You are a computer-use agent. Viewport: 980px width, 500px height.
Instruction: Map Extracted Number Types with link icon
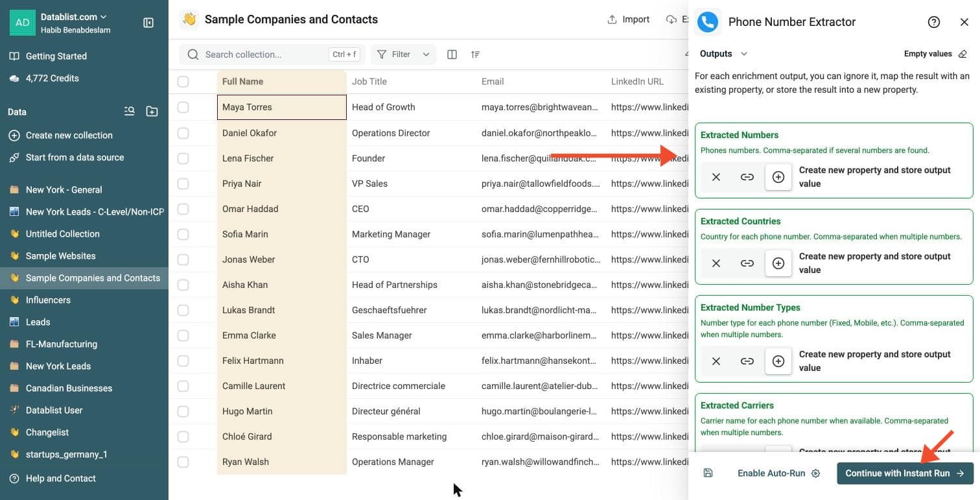pos(747,361)
